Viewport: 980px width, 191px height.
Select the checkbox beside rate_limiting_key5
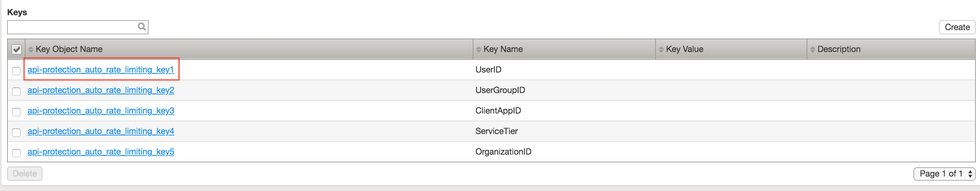[x=16, y=153]
